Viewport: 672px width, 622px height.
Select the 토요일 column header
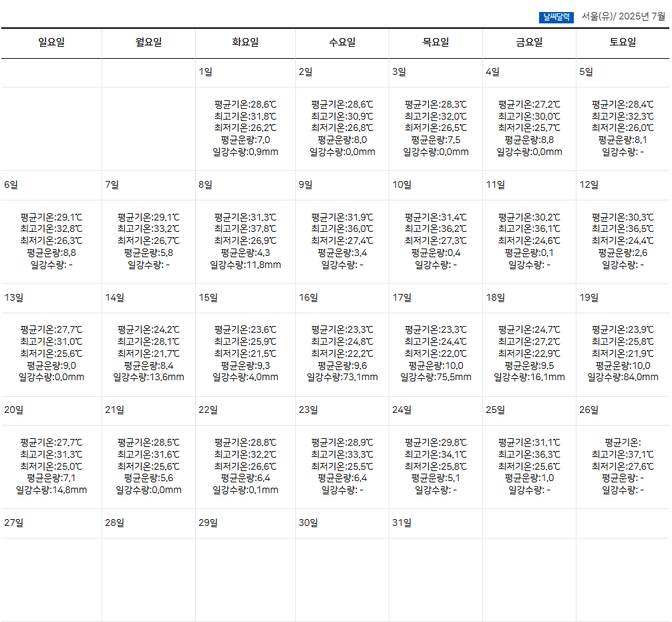pyautogui.click(x=623, y=43)
